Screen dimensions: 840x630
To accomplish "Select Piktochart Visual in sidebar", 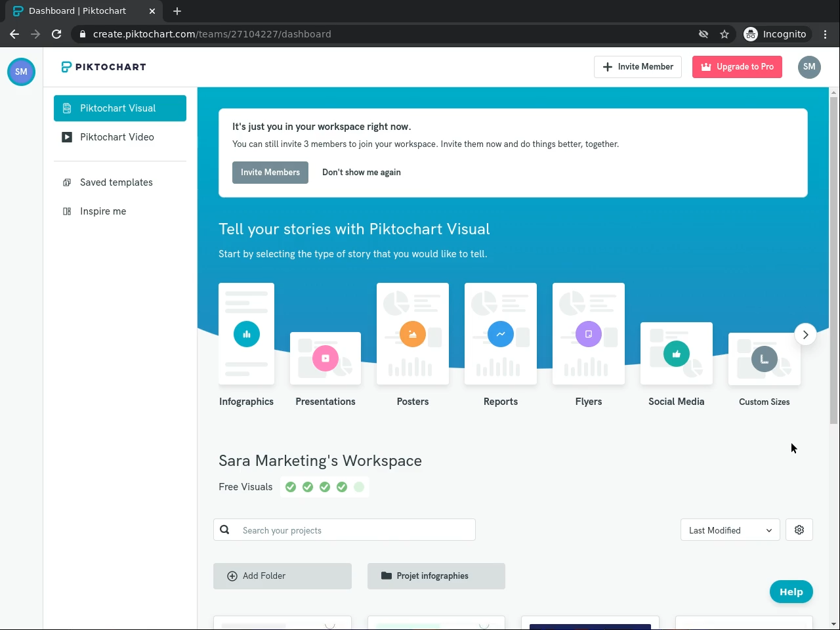I will [x=120, y=108].
